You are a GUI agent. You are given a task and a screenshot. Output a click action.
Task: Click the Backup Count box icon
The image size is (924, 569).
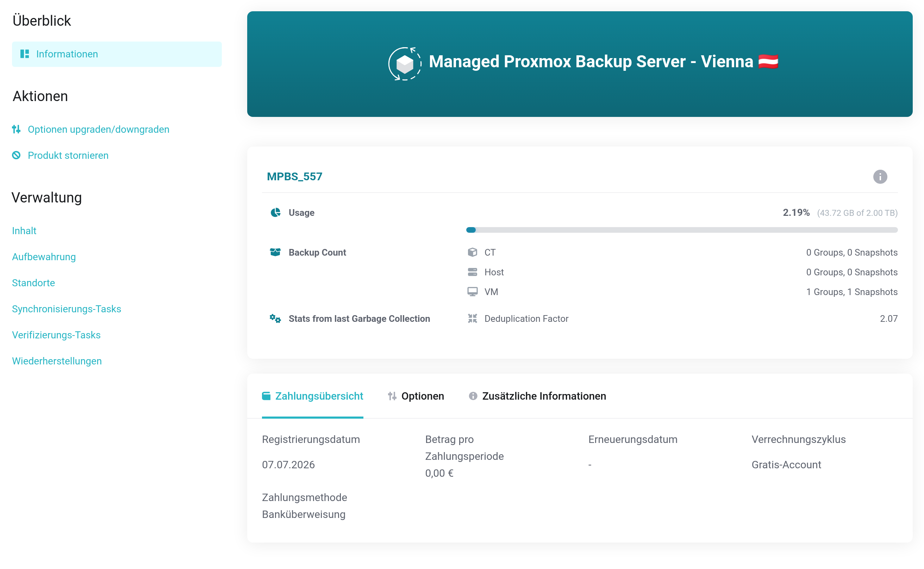click(x=275, y=252)
